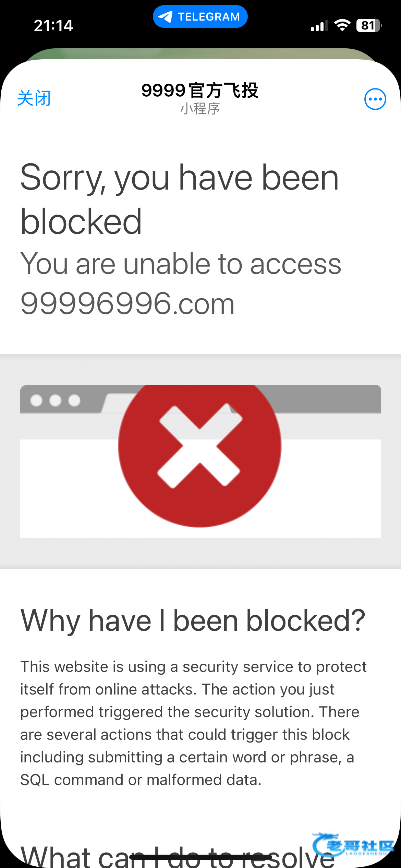
Task: Select the 9999官方飞投 mini app title
Action: pos(200,91)
